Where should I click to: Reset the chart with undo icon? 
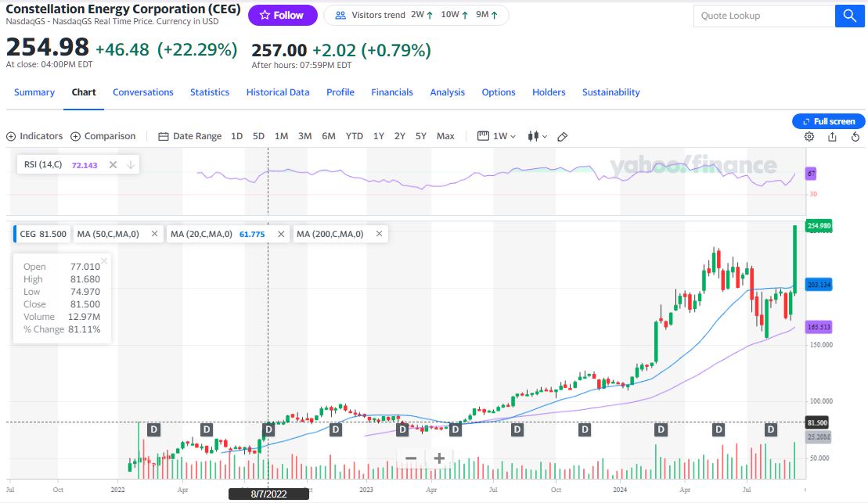point(855,136)
